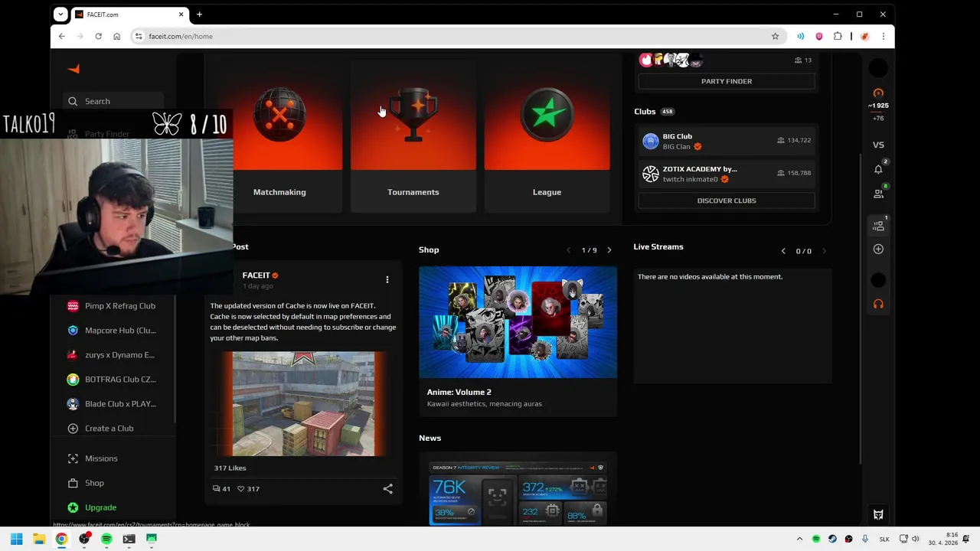Click the orange headset support icon
Viewport: 980px width, 551px height.
click(x=878, y=304)
